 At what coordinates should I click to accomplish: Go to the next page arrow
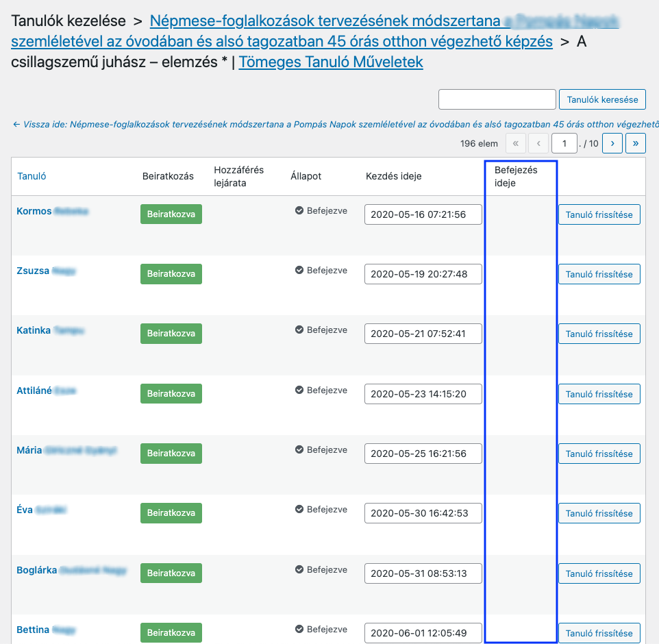[x=612, y=143]
